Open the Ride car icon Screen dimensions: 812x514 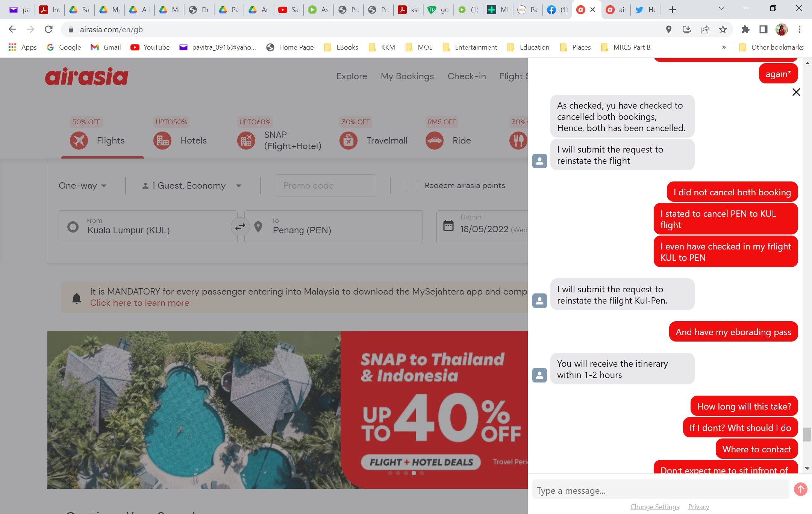click(435, 141)
